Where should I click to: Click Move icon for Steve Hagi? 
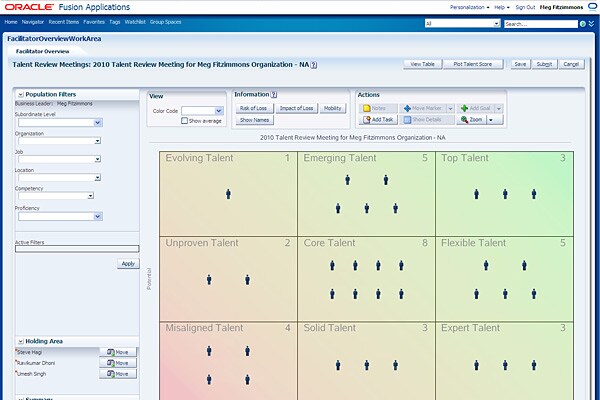tap(111, 352)
